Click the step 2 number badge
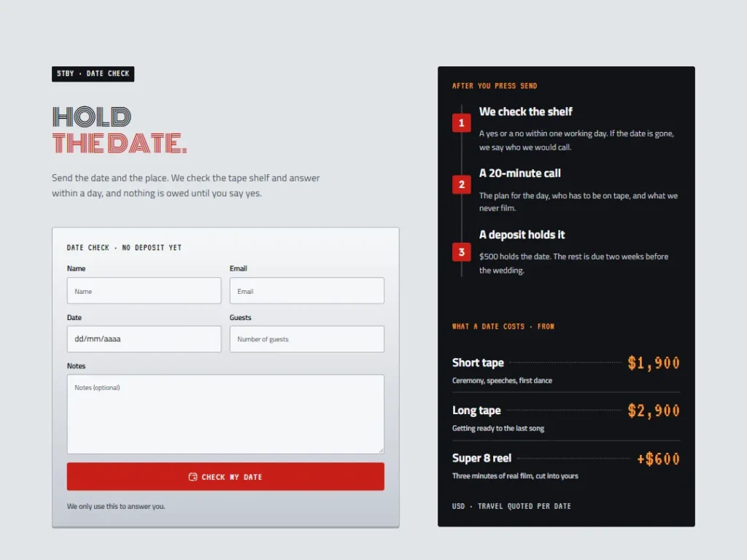747x560 pixels. [x=461, y=184]
